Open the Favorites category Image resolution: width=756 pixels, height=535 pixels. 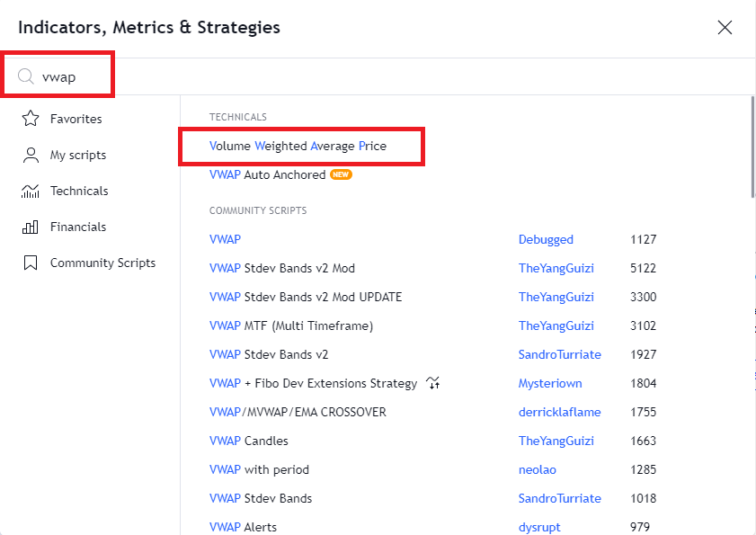point(76,119)
